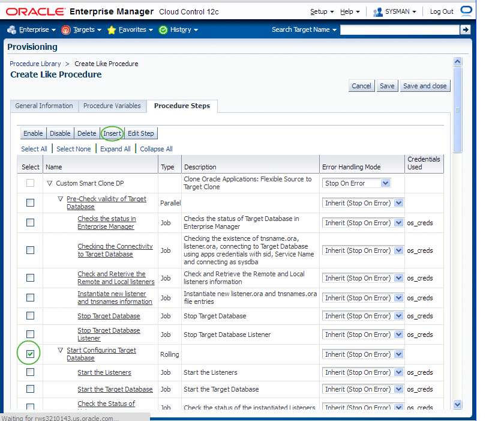
Task: Check the Stop Target Database Listener checkbox
Action: coord(30,335)
